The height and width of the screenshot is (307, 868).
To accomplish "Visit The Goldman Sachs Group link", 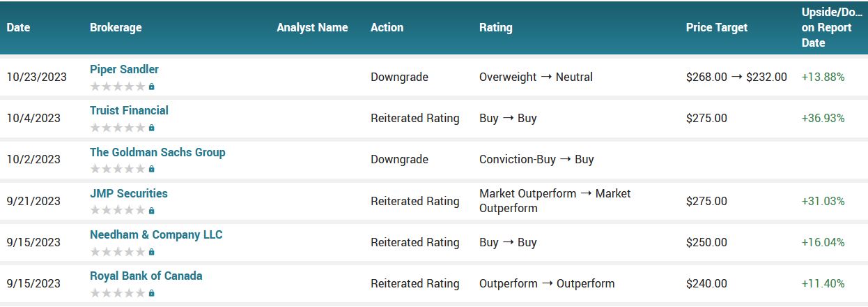I will coord(157,153).
